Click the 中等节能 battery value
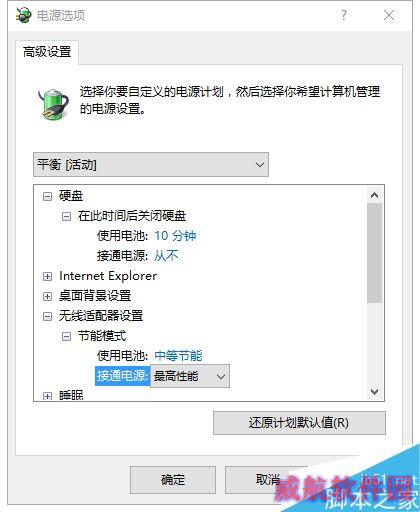Viewport: 420px width, 512px height. (x=178, y=356)
